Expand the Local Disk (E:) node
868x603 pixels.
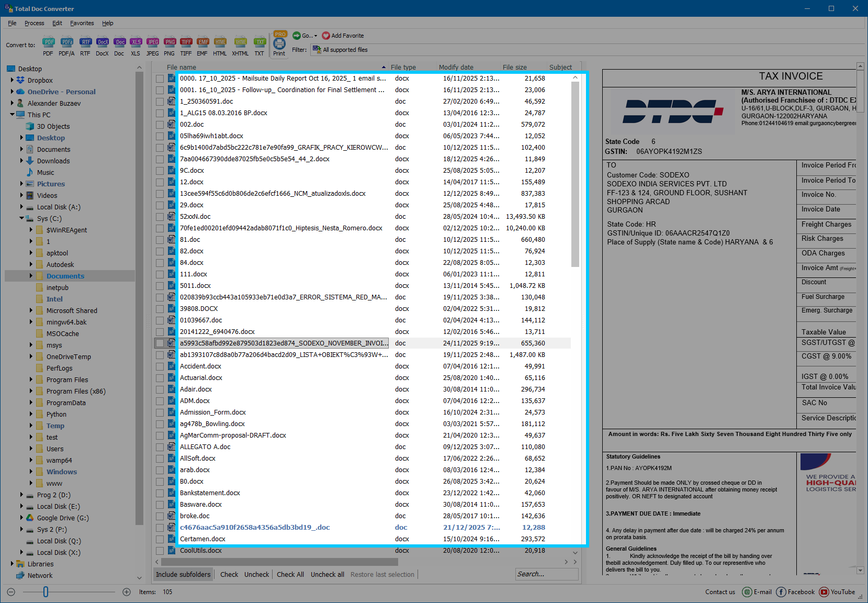coord(21,506)
